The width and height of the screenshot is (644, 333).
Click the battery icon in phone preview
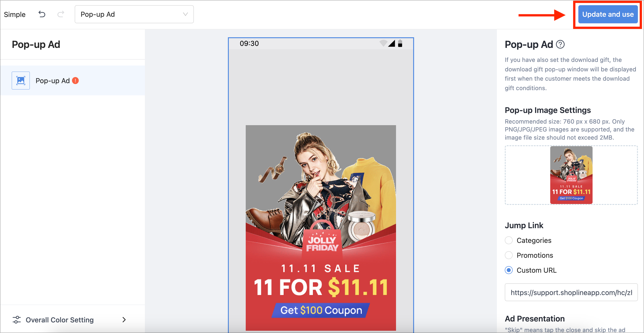(400, 43)
